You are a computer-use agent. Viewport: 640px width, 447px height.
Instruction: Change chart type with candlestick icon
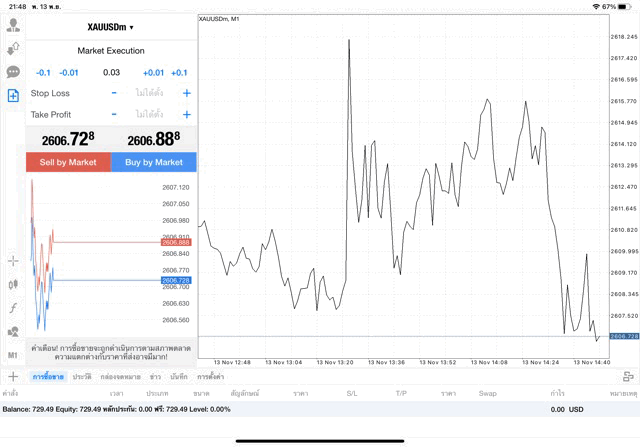coord(13,284)
